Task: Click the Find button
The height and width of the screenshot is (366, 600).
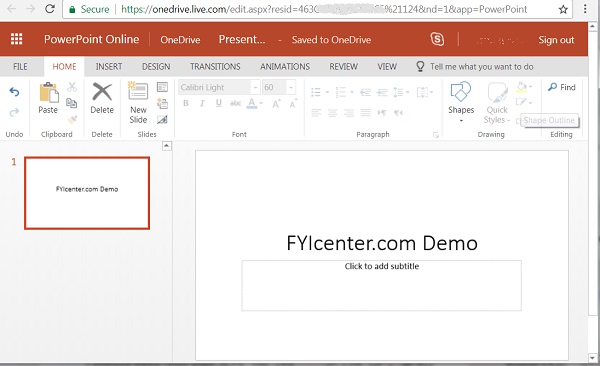Action: pyautogui.click(x=562, y=87)
